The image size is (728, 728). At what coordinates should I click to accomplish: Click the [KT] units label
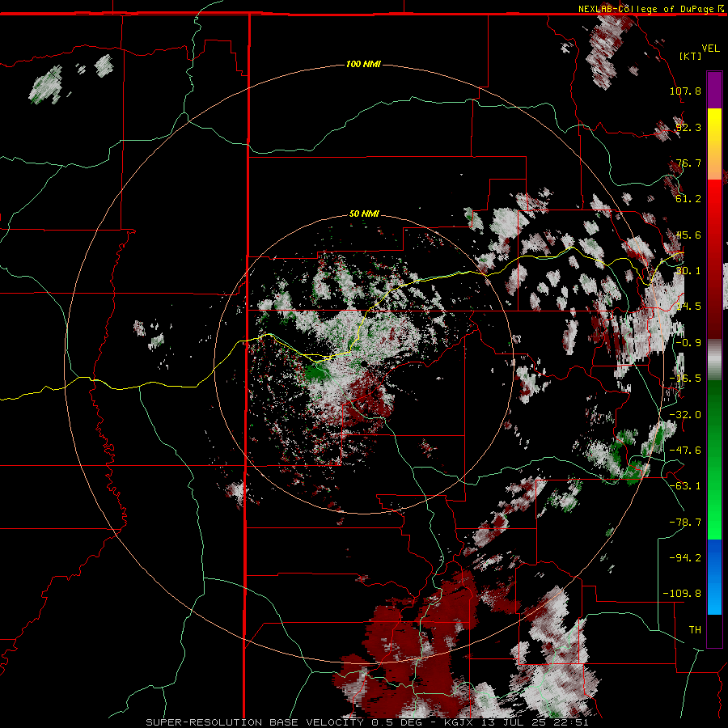(690, 56)
